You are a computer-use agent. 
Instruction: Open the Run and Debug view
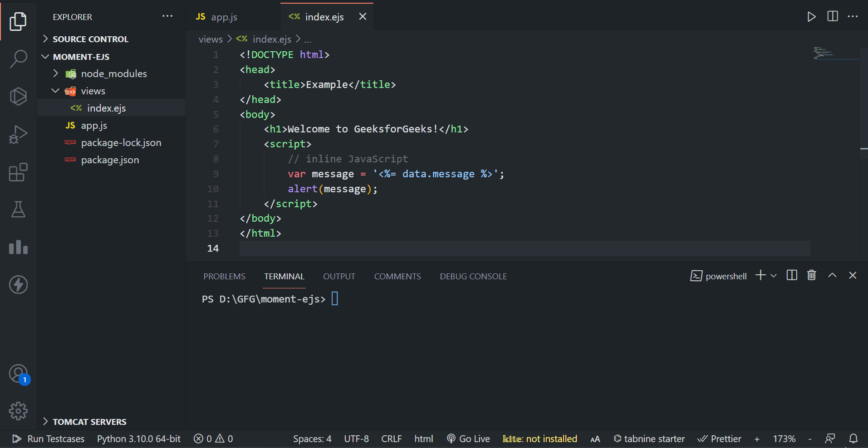coord(18,134)
